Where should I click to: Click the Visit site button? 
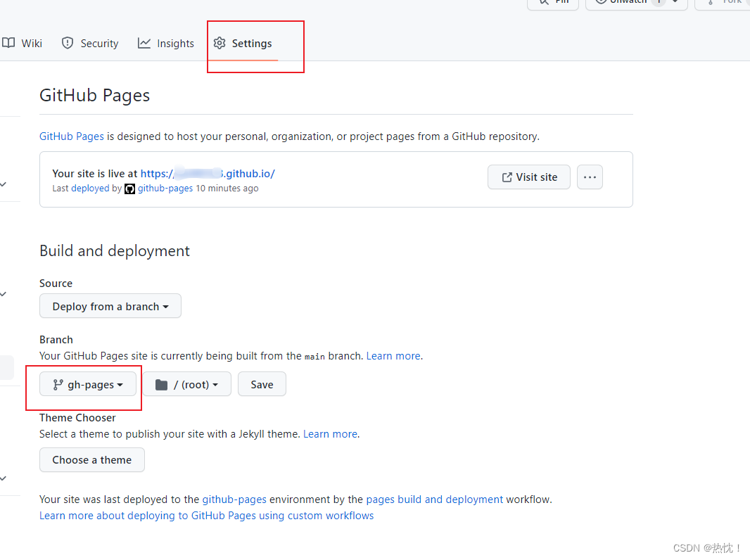(x=529, y=177)
